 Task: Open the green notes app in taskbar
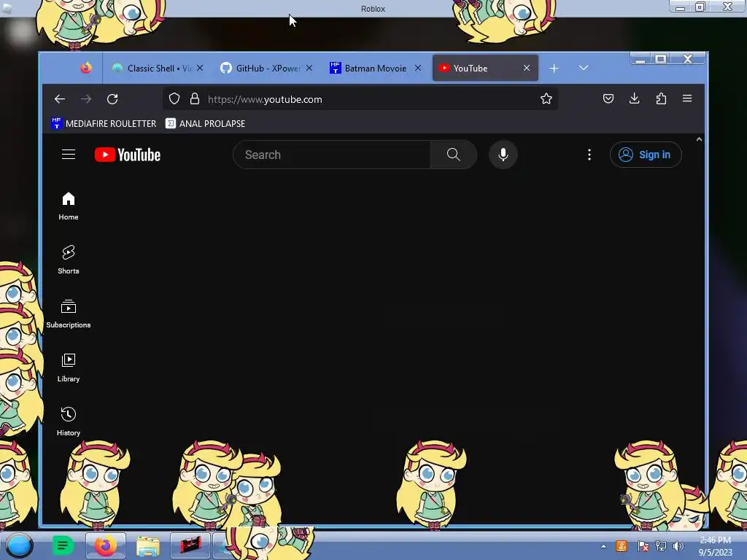63,545
